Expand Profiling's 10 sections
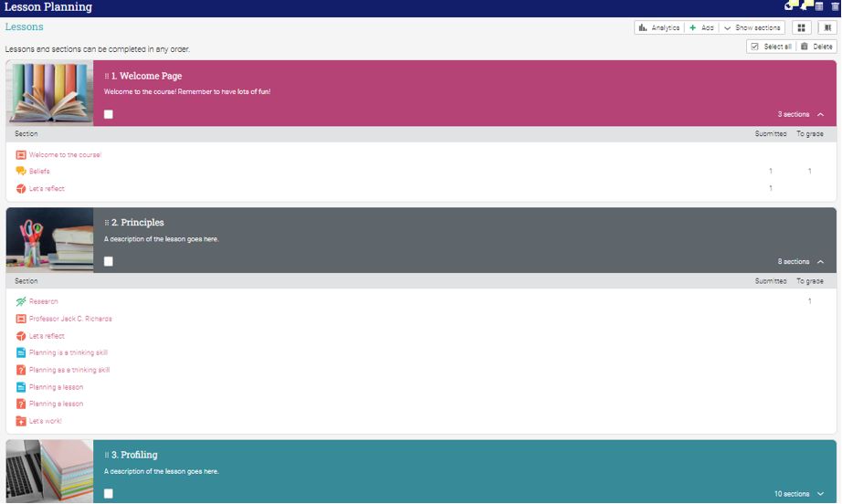 [x=820, y=494]
